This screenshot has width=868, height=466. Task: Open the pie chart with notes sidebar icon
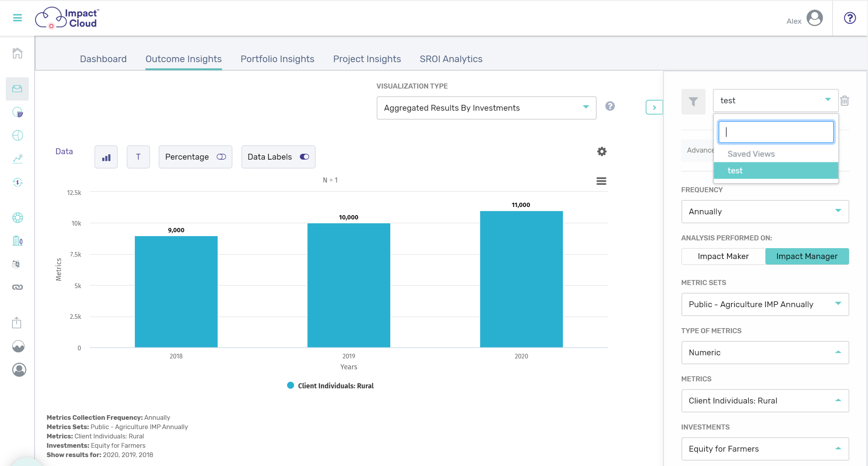point(17,112)
